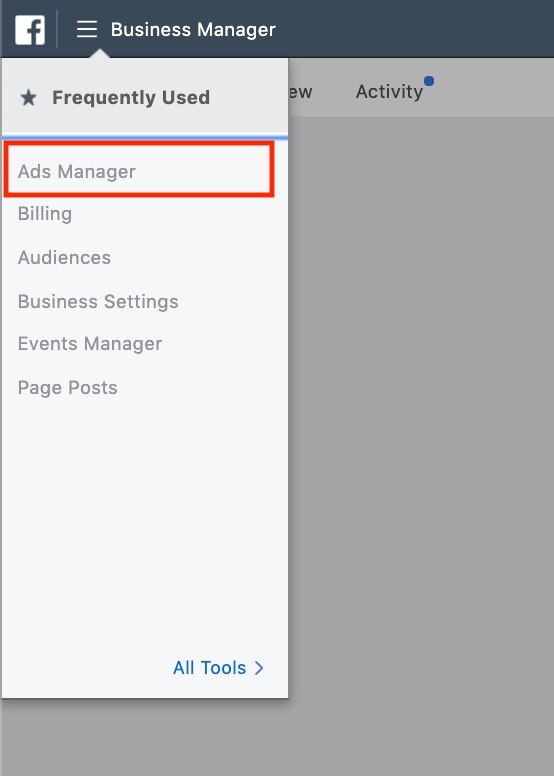Go to Business Settings

tap(98, 301)
